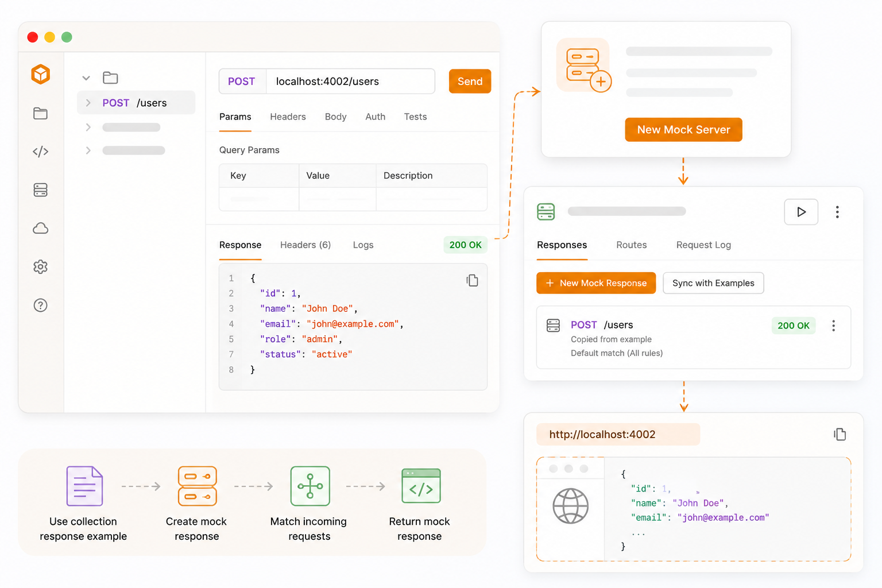Click the globe browser icon
This screenshot has width=882, height=588.
570,506
